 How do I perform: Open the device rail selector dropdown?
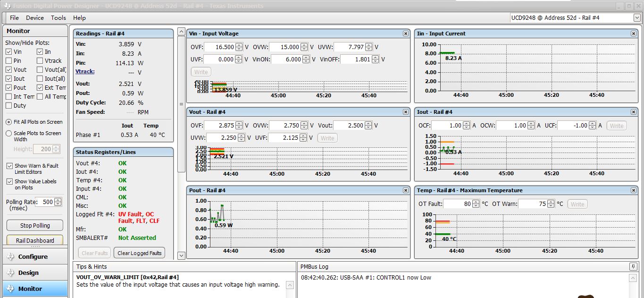[x=637, y=18]
